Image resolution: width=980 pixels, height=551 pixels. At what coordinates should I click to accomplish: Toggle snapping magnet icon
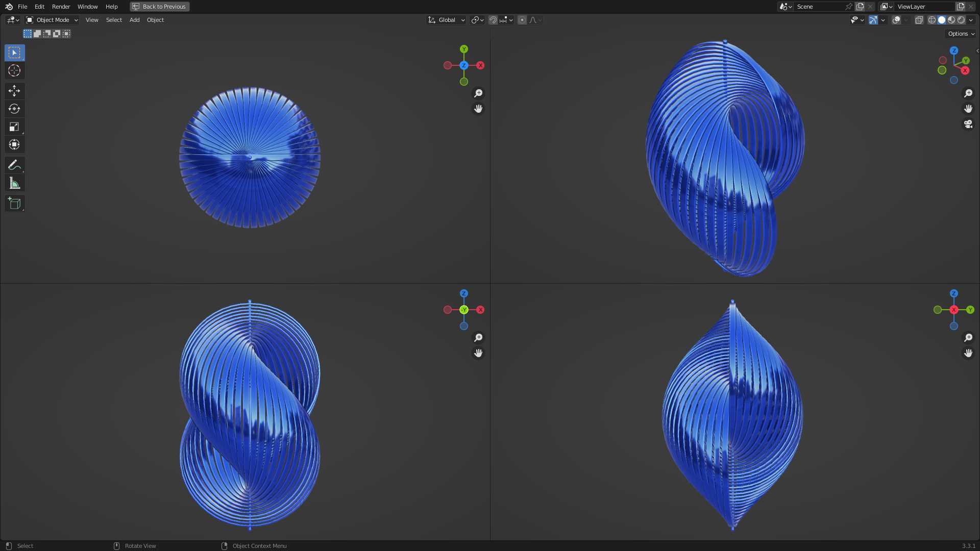(493, 20)
